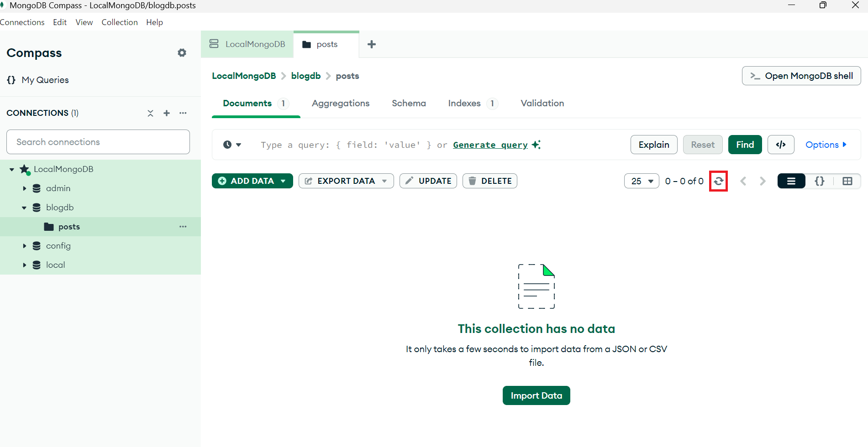Open Validation tab

(x=542, y=104)
